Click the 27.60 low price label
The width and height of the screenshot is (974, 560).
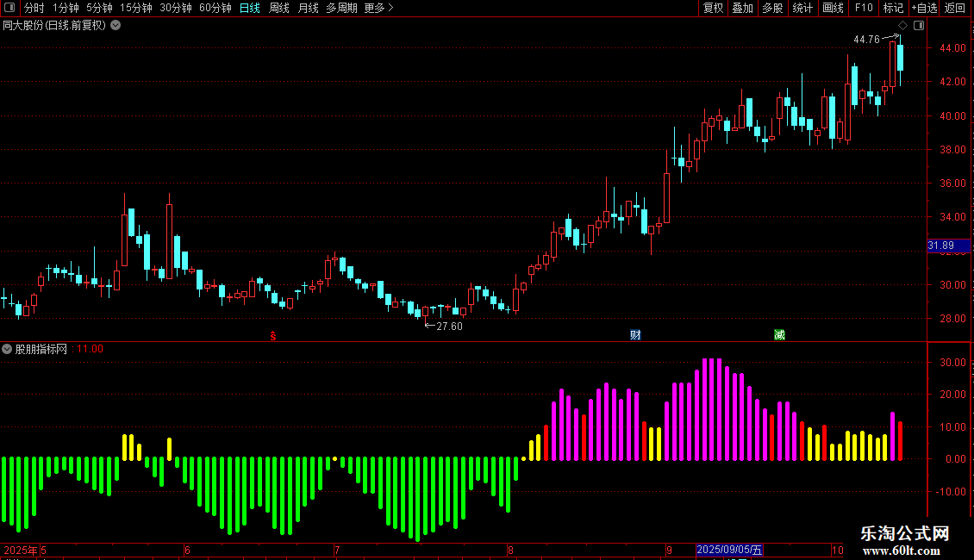pos(449,327)
